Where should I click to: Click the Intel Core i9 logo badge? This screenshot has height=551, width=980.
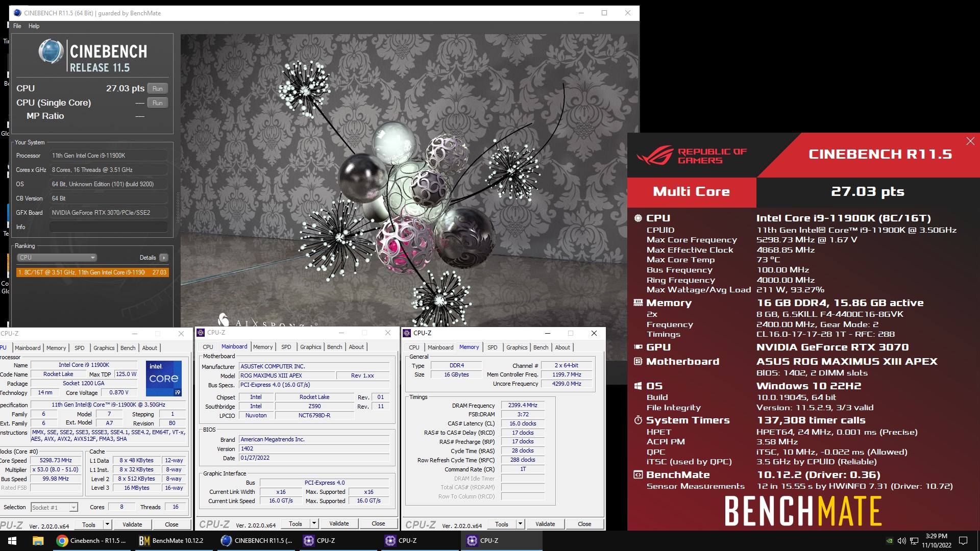pos(163,379)
